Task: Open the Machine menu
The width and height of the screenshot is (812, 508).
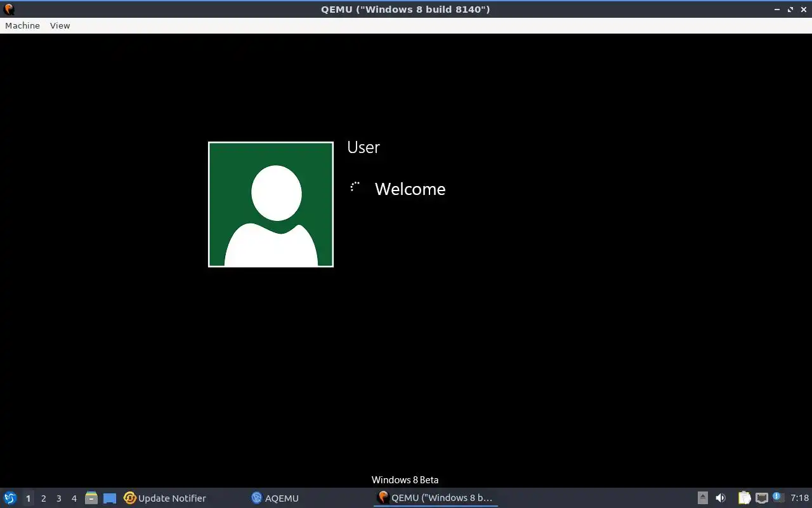Action: point(22,25)
